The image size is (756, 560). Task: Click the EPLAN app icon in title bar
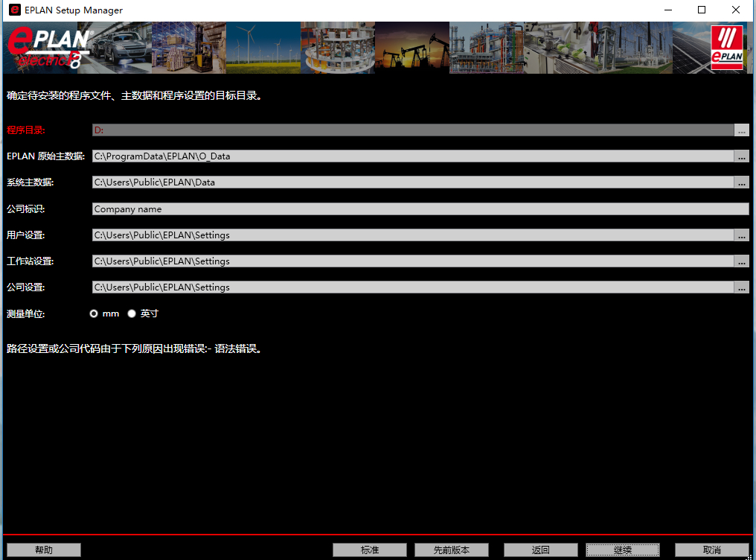click(15, 10)
